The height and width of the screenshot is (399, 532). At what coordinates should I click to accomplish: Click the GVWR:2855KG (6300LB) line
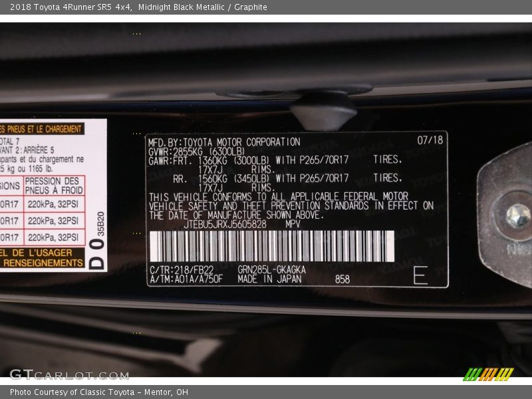(196, 152)
